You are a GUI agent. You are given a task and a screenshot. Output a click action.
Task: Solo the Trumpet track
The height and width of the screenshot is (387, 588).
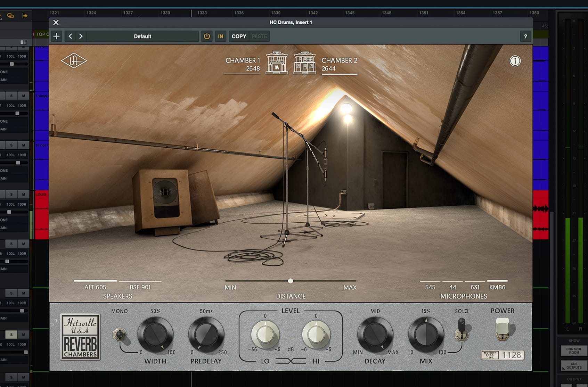click(x=11, y=96)
